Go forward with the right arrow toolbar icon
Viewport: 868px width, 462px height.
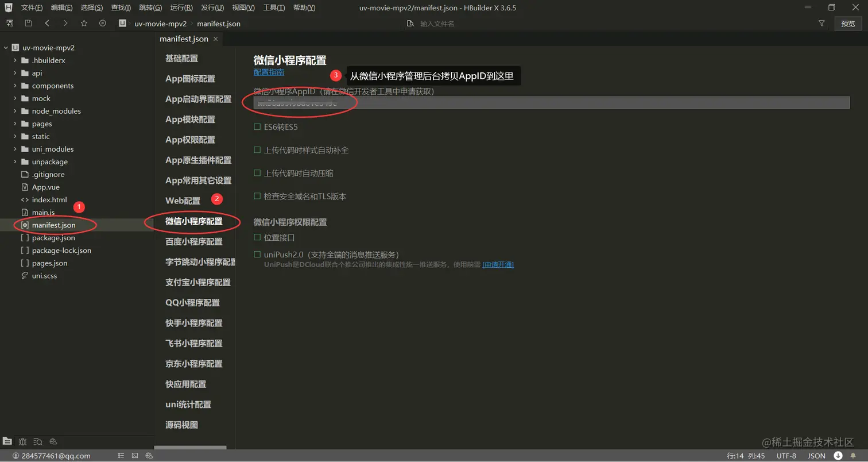coord(65,24)
